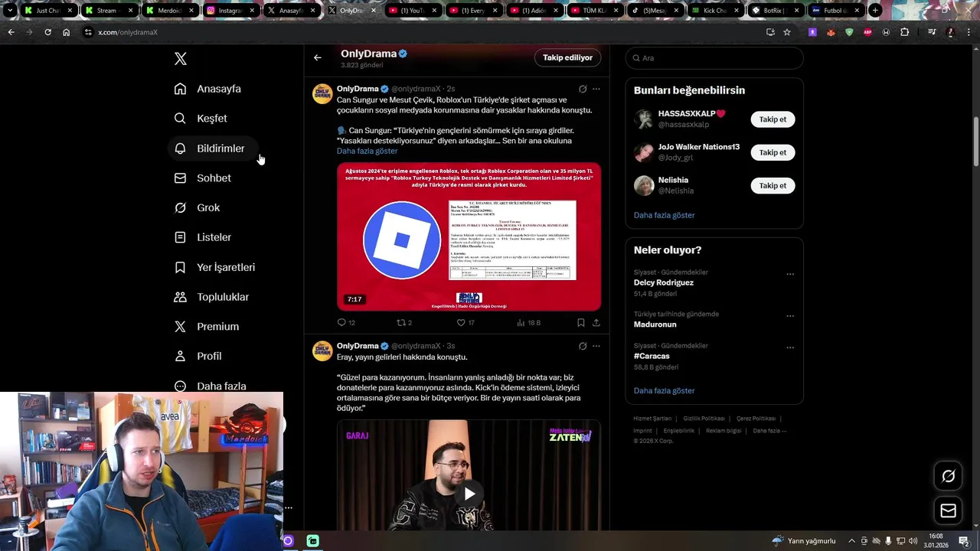Switch to the BotRix tab
This screenshot has height=551, width=980.
775,11
